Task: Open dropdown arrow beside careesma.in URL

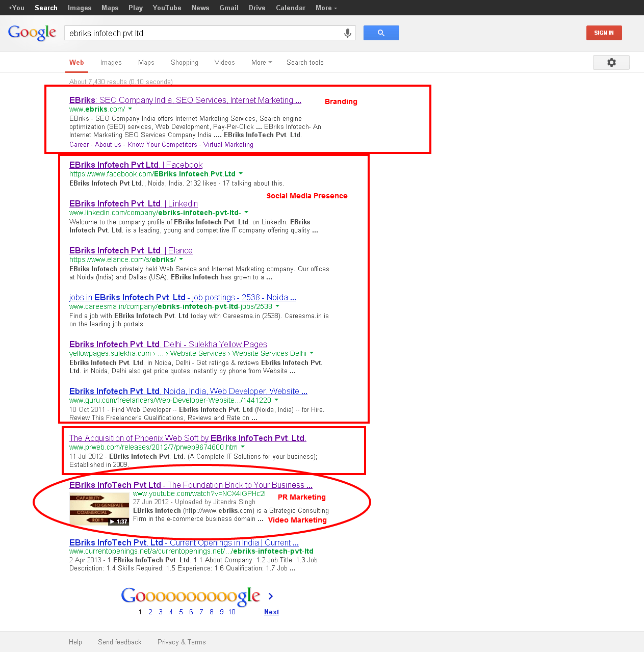Action: 277,306
